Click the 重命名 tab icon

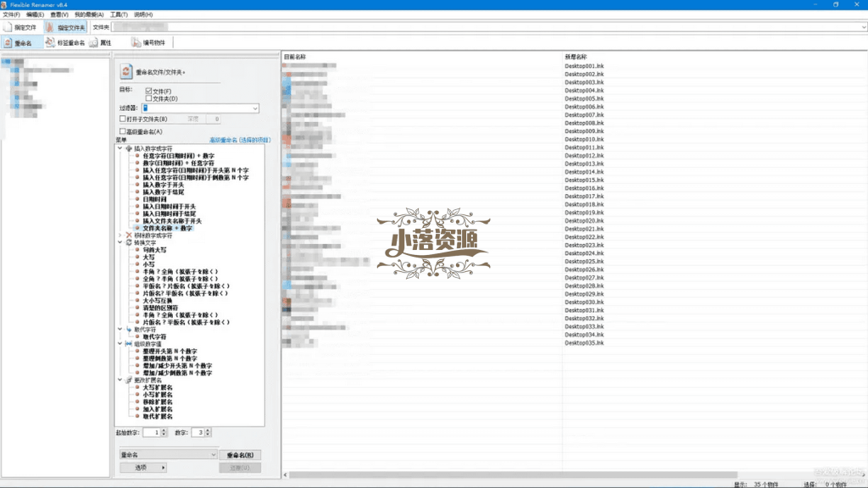pos(8,42)
